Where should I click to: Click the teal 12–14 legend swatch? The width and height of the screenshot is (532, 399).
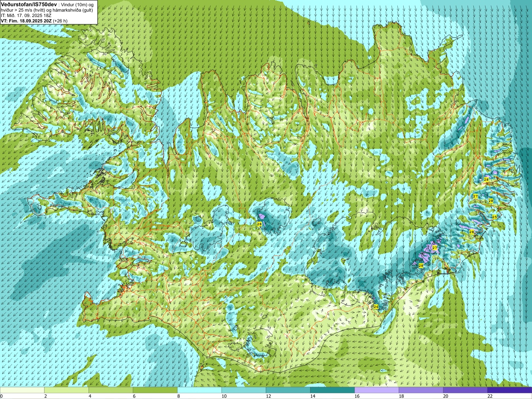pos(288,390)
